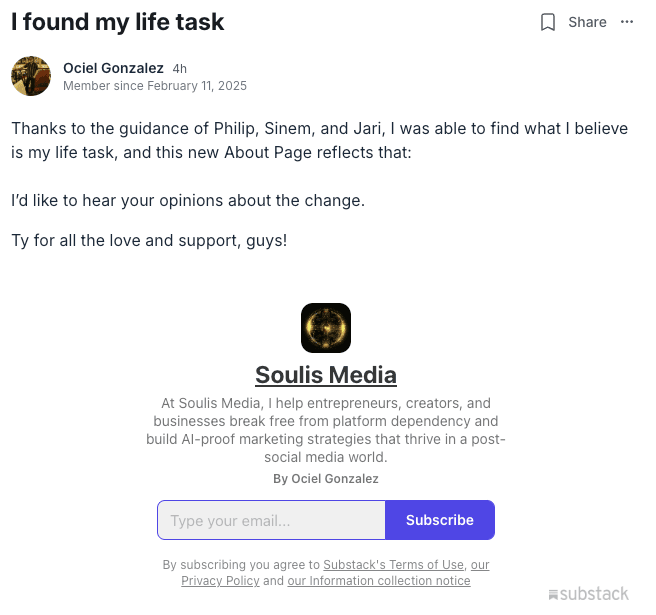Viewport: 656px width, 615px height.
Task: Click the post title 'I found my life task'
Action: pos(118,21)
